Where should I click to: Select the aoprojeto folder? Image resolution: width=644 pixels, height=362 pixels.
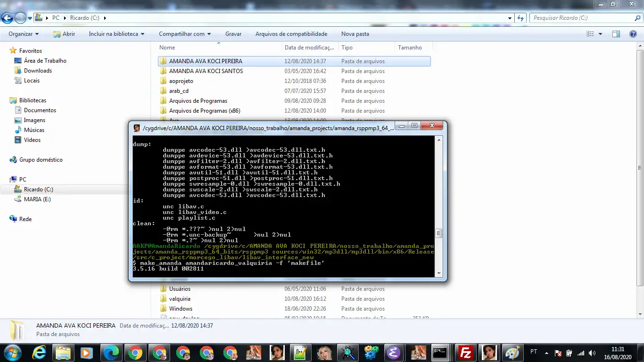[x=181, y=81]
